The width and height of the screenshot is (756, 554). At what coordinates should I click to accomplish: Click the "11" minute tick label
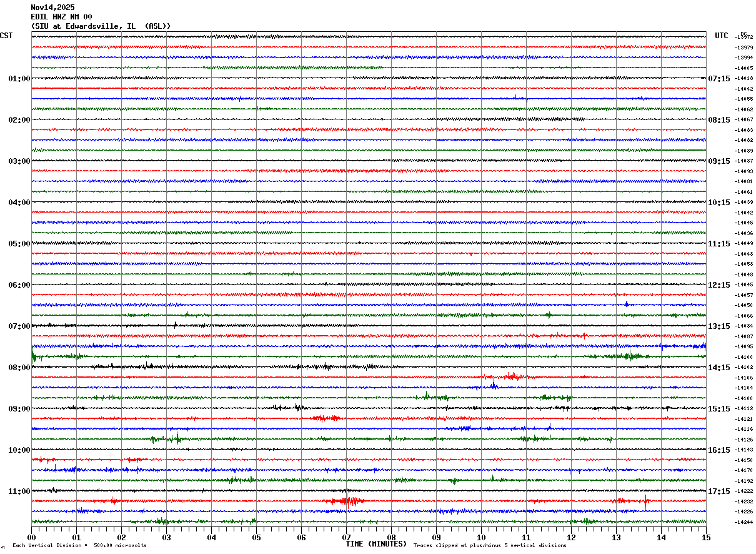pyautogui.click(x=526, y=537)
